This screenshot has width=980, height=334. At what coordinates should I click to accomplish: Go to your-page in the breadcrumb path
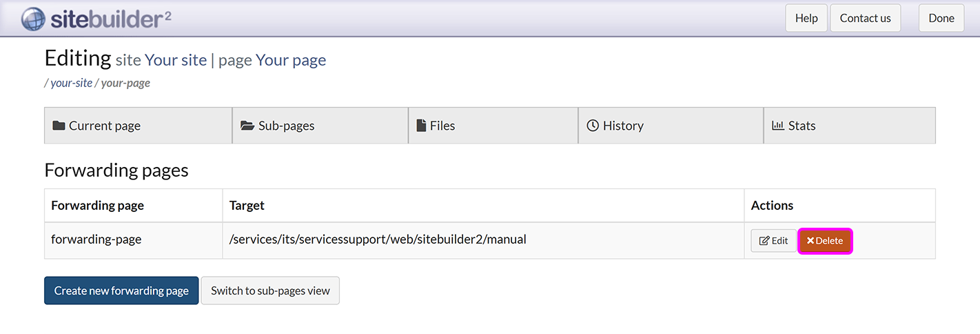pos(125,83)
